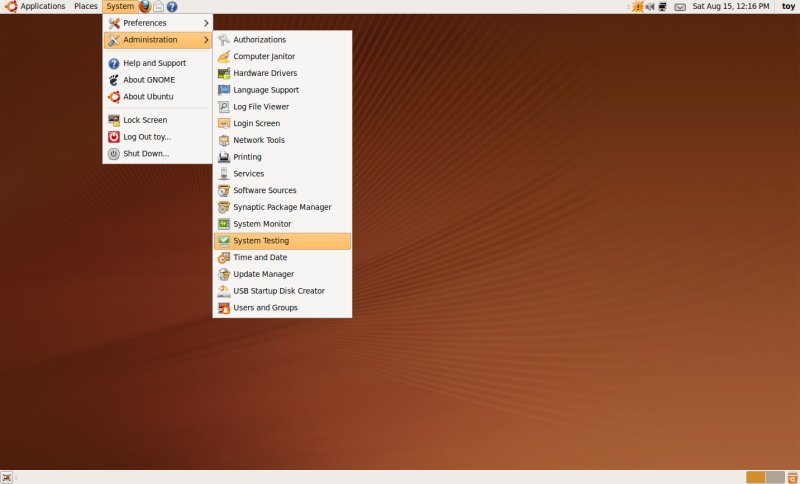Select About Ubuntu entry
The image size is (800, 484).
click(158, 97)
